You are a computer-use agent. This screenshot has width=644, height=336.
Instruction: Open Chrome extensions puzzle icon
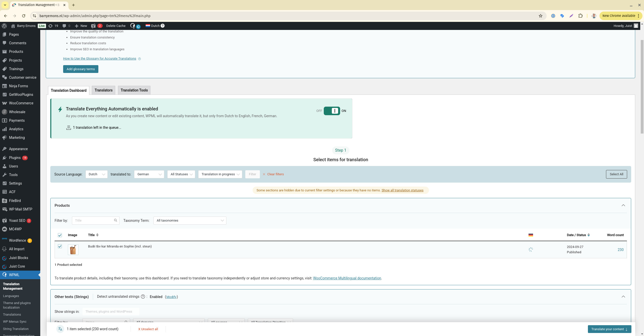point(580,16)
